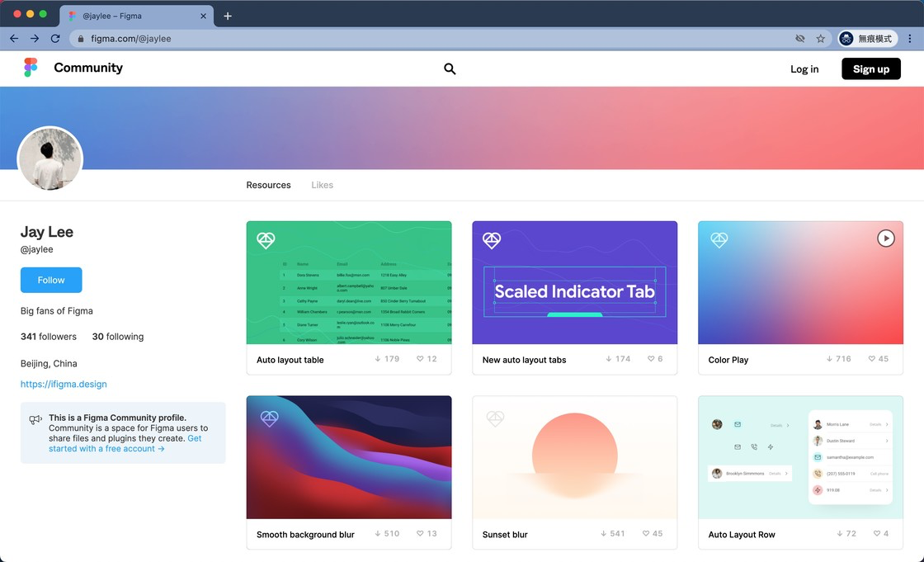Play the Color Play prototype
This screenshot has width=924, height=562.
886,238
